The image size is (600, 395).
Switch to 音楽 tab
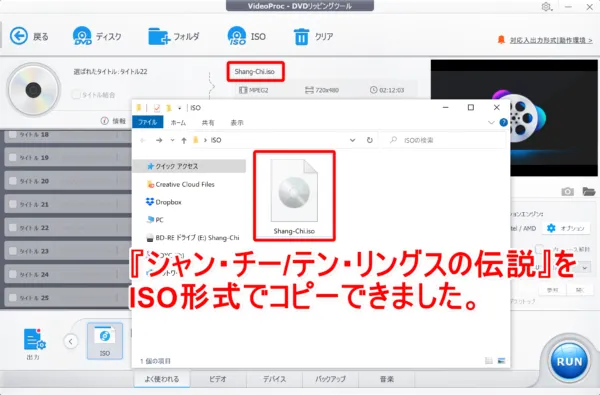coord(386,379)
